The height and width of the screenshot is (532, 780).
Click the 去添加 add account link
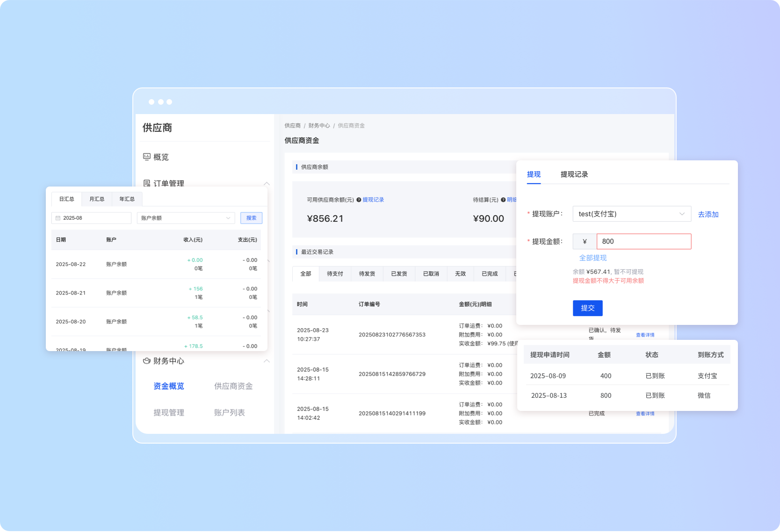(x=708, y=215)
